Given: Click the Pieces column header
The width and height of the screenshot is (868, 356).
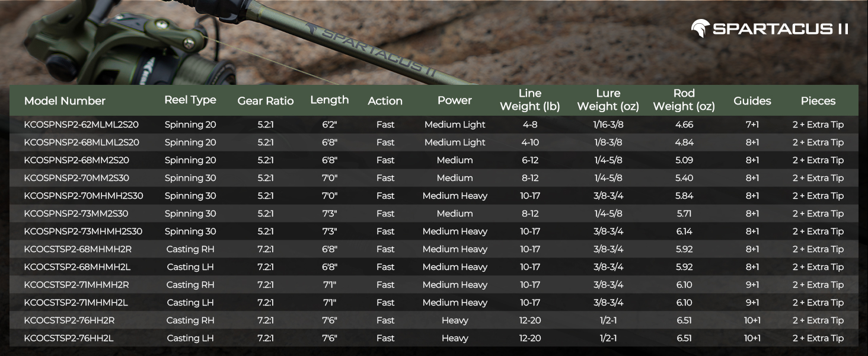Looking at the screenshot, I should tap(818, 101).
